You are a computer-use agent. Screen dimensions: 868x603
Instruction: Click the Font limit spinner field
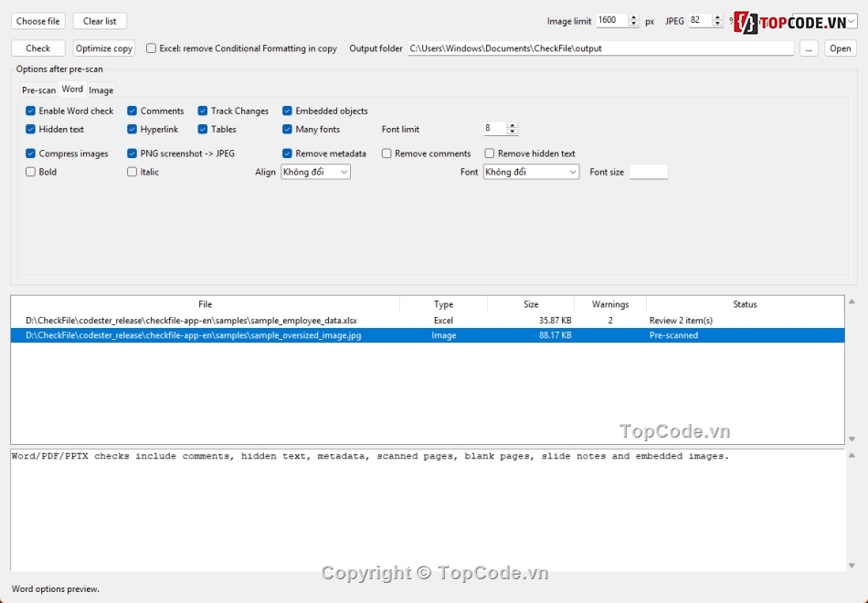tap(494, 129)
